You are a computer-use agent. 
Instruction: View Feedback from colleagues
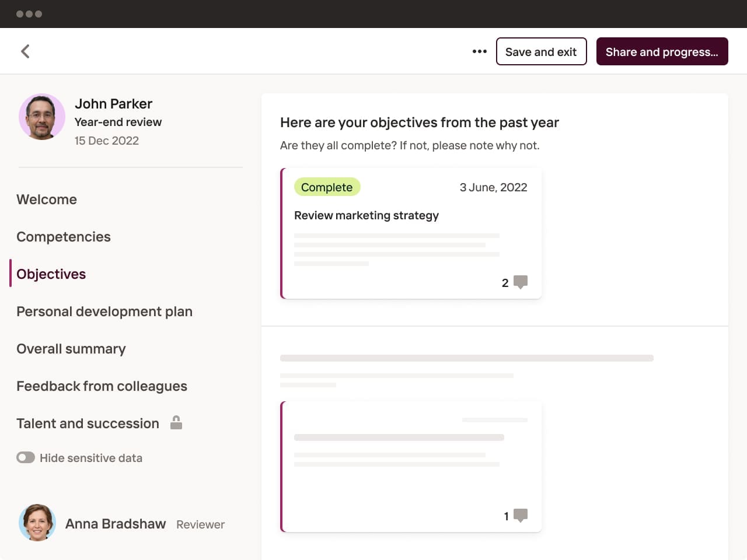102,386
